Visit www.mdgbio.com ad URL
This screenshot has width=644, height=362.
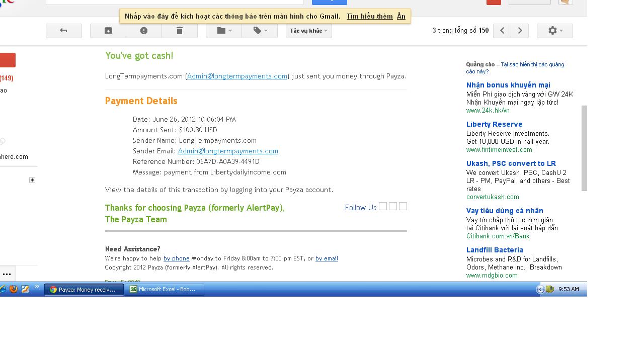[492, 275]
